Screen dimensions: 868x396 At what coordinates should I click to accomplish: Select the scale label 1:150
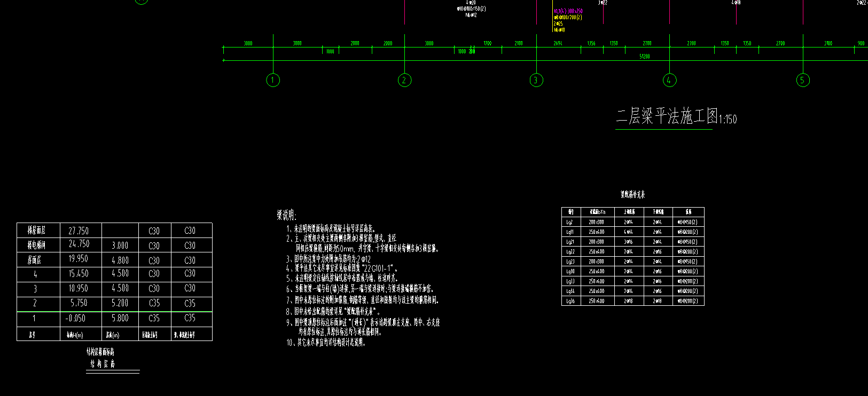[x=728, y=120]
